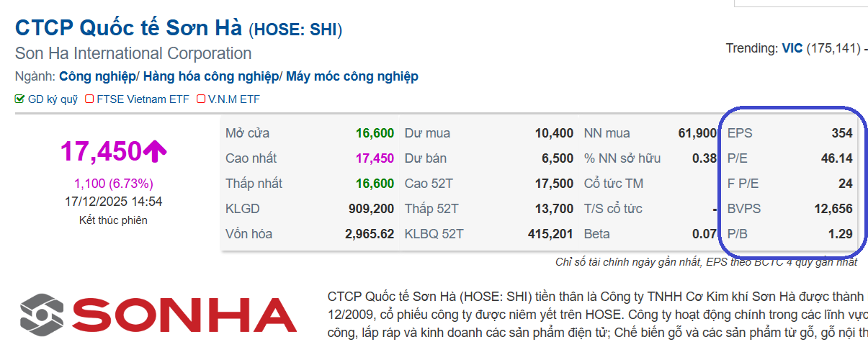Screen dimensions: 868x360
Task: Click the P/E value 46.14
Action: [x=836, y=158]
